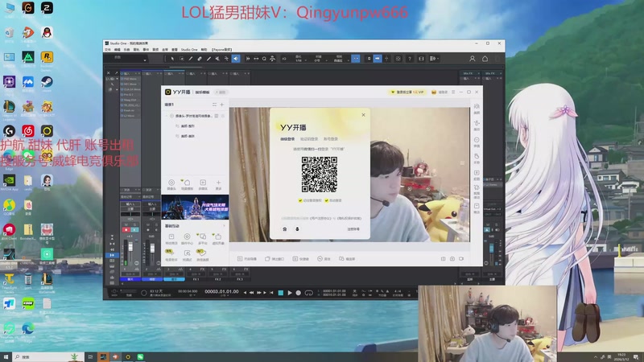Open the Steam desktop icon
Viewport: 644px width, 362px height.
click(47, 84)
